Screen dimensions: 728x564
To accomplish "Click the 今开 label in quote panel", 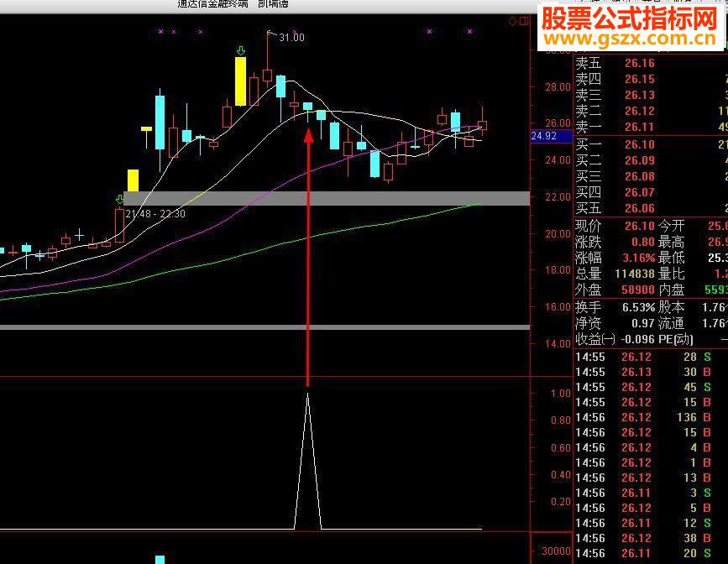I will click(672, 226).
